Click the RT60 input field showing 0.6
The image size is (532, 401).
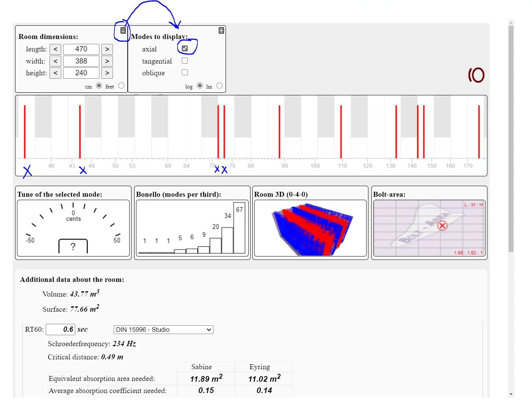60,330
